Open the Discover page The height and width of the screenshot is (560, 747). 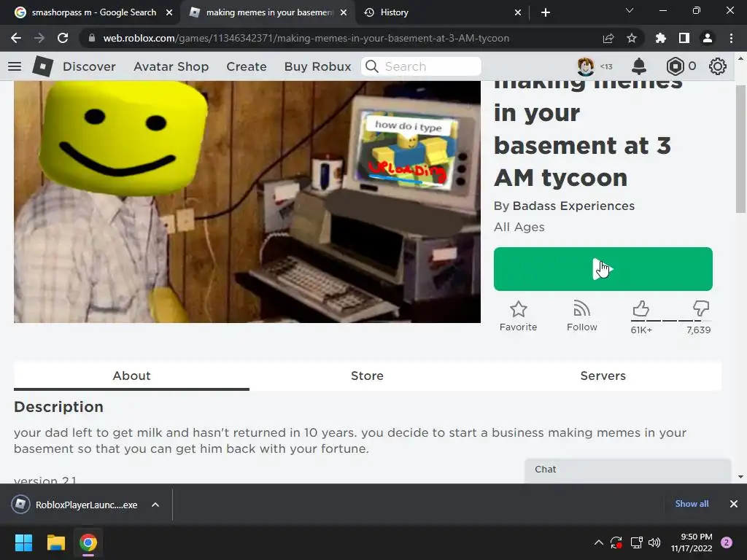89,66
